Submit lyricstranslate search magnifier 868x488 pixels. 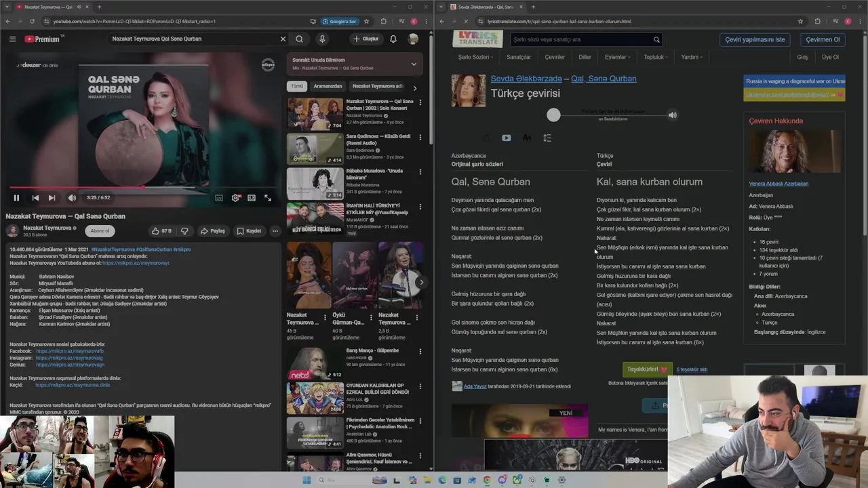pos(656,39)
